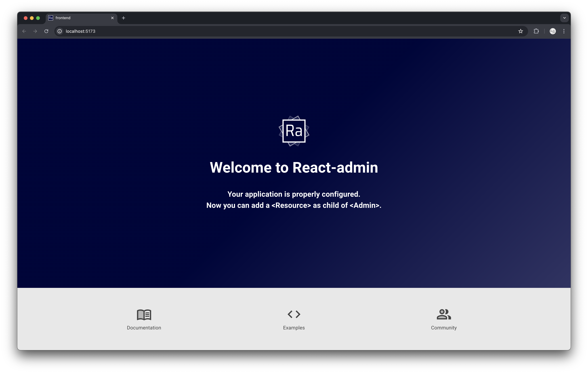View site information icon in address bar
588x373 pixels.
59,31
